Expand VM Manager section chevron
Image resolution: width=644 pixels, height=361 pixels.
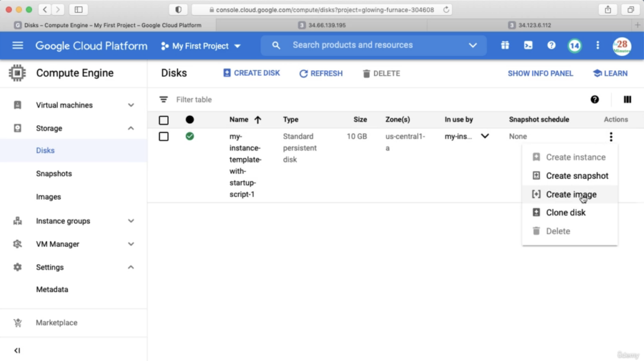tap(131, 244)
